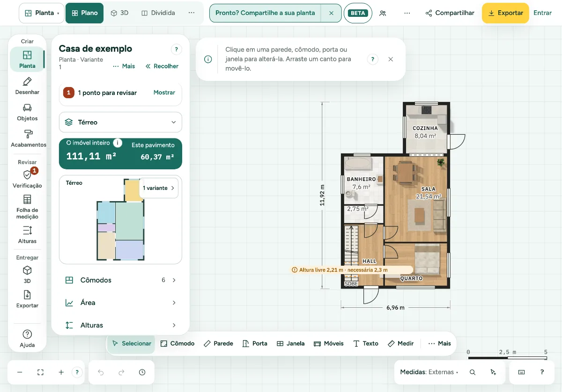
Task: Switch to Dividida split view
Action: [158, 13]
